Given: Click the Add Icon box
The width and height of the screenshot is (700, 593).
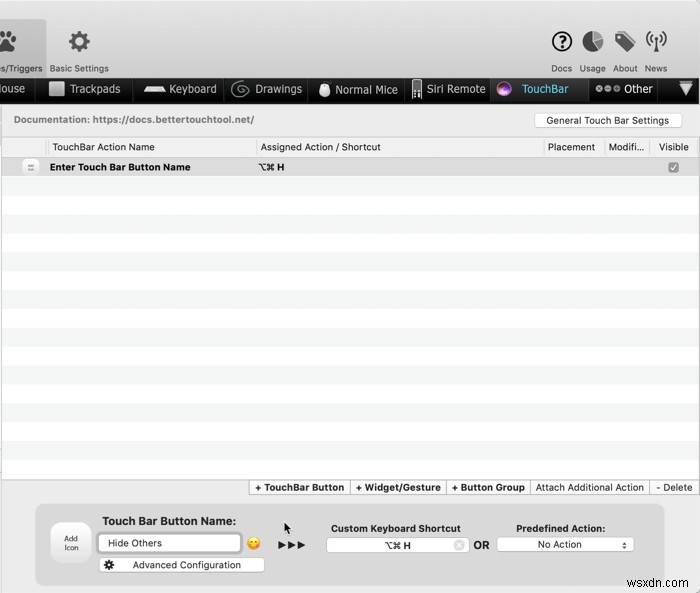Looking at the screenshot, I should (72, 543).
